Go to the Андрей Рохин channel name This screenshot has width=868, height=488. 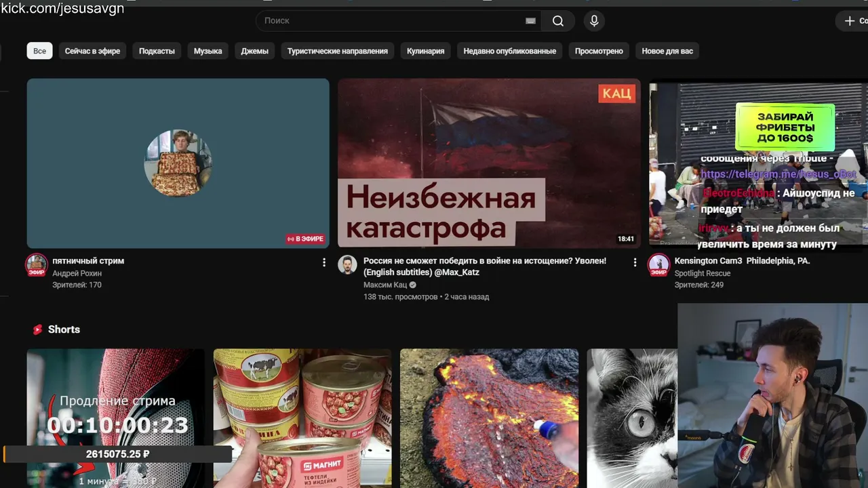77,273
